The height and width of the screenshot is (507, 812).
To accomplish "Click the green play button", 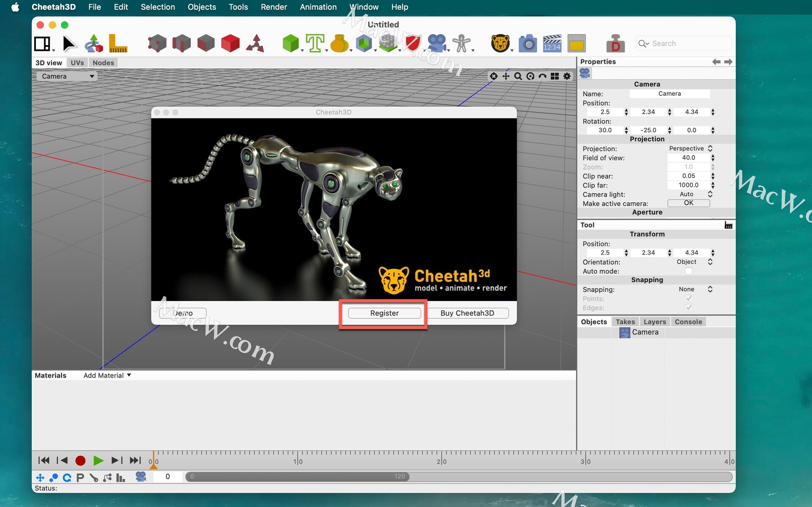I will [x=98, y=460].
